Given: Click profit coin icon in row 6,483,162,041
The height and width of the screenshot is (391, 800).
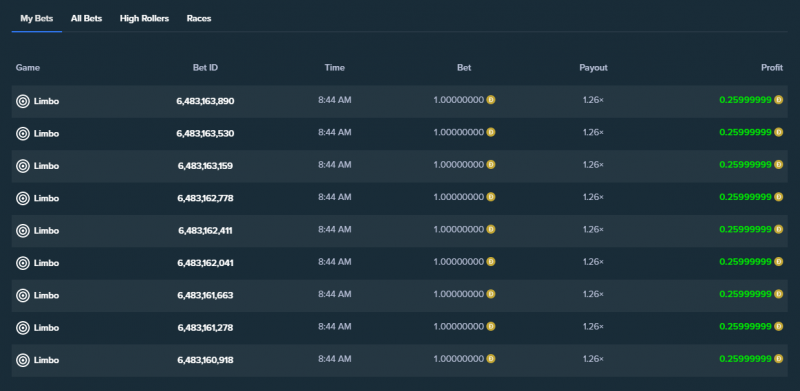Looking at the screenshot, I should coord(779,261).
